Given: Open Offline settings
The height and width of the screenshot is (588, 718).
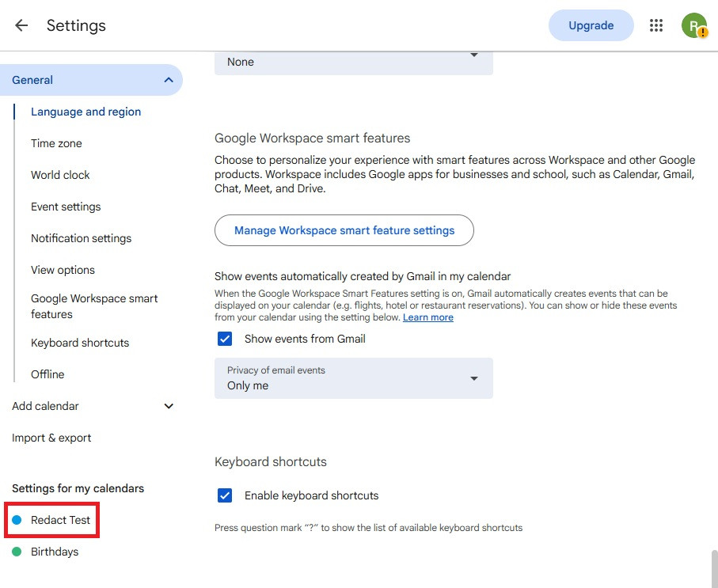Looking at the screenshot, I should pos(47,374).
